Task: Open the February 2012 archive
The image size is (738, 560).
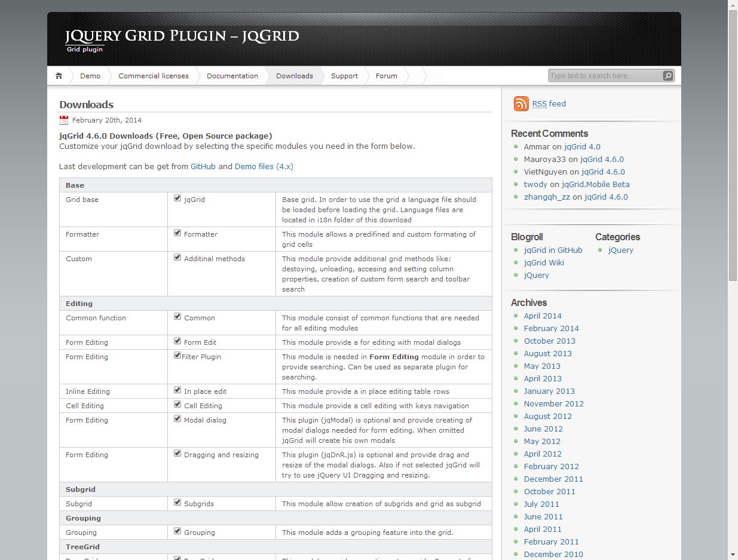Action: click(552, 467)
